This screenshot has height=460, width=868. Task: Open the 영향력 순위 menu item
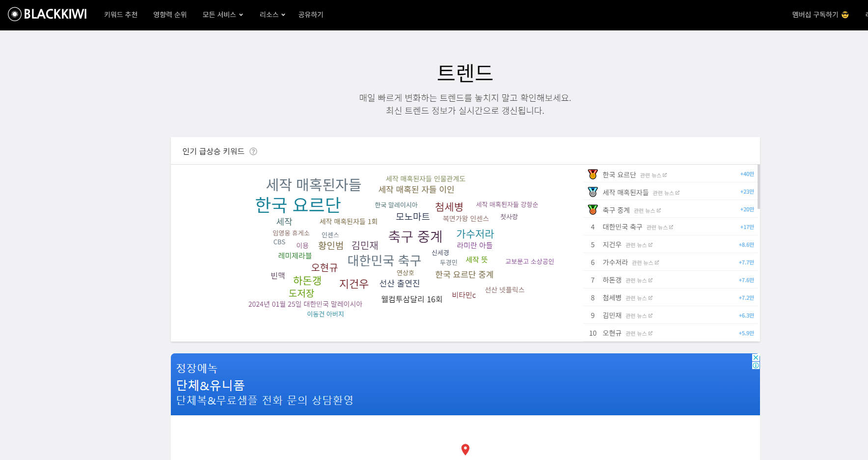170,14
